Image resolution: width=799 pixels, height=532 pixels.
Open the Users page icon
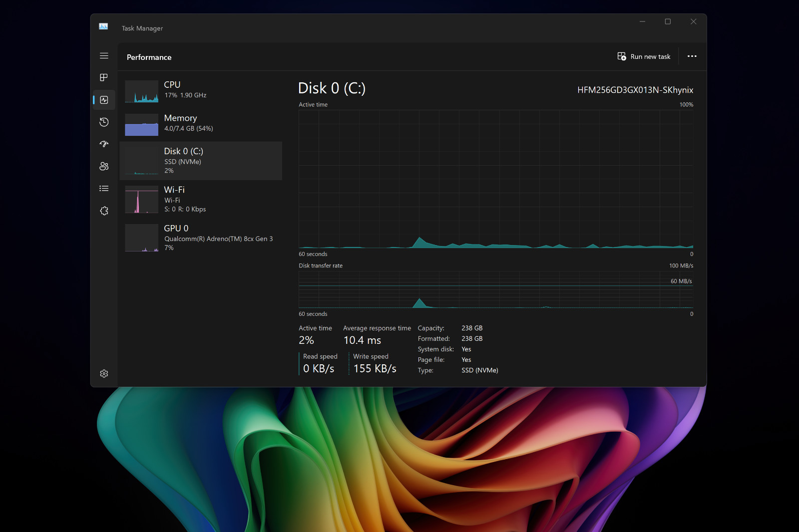(104, 166)
